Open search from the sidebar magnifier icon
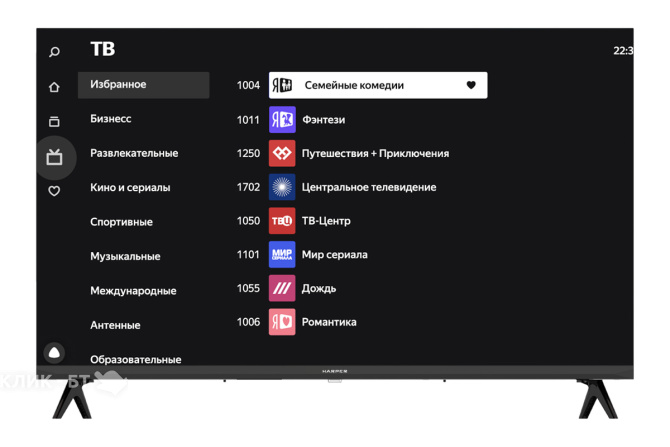Image resolution: width=670 pixels, height=447 pixels. (x=54, y=52)
